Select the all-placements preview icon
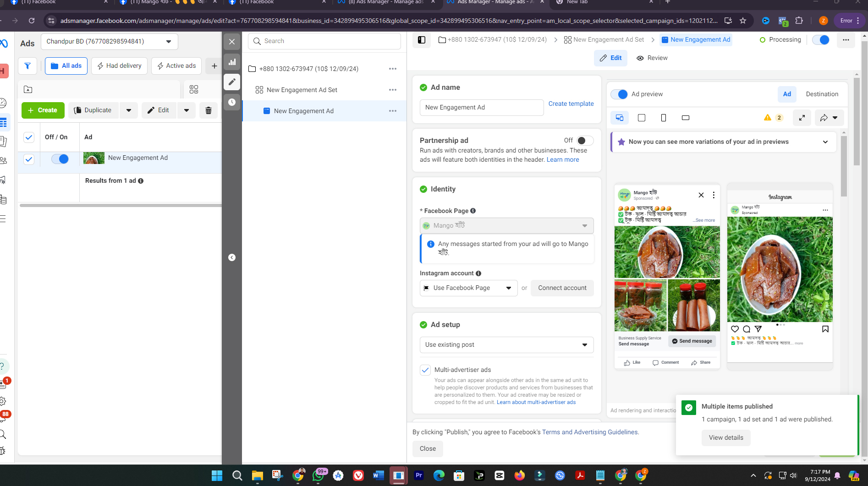The height and width of the screenshot is (486, 868). coord(620,118)
